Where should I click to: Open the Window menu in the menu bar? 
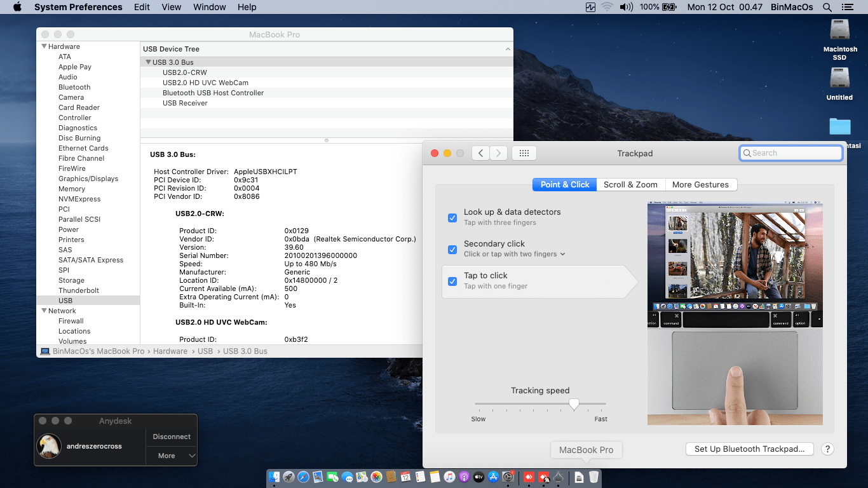point(209,7)
